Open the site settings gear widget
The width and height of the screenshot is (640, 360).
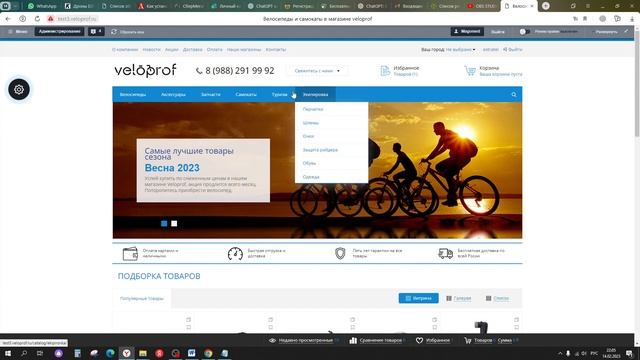pos(19,89)
